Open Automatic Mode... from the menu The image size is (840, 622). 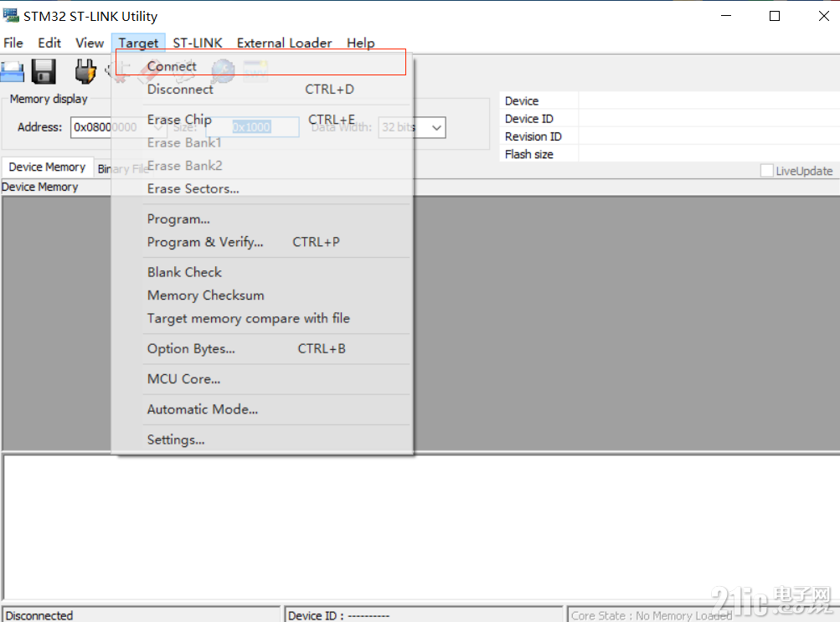coord(262,409)
